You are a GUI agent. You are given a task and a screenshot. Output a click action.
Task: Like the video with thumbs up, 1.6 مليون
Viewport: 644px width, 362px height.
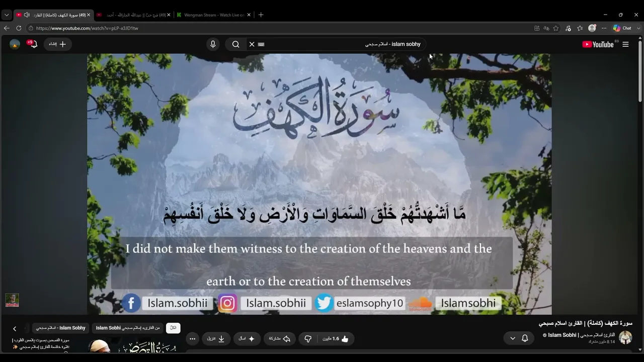[x=336, y=339]
